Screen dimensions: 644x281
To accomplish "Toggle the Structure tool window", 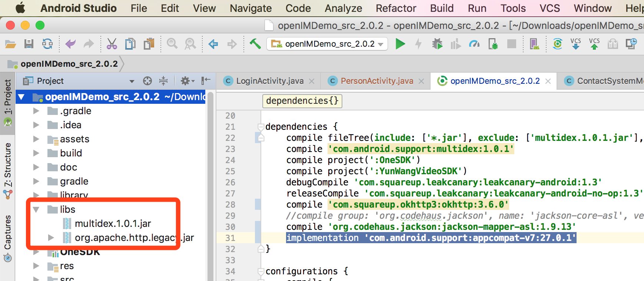I will [x=7, y=171].
